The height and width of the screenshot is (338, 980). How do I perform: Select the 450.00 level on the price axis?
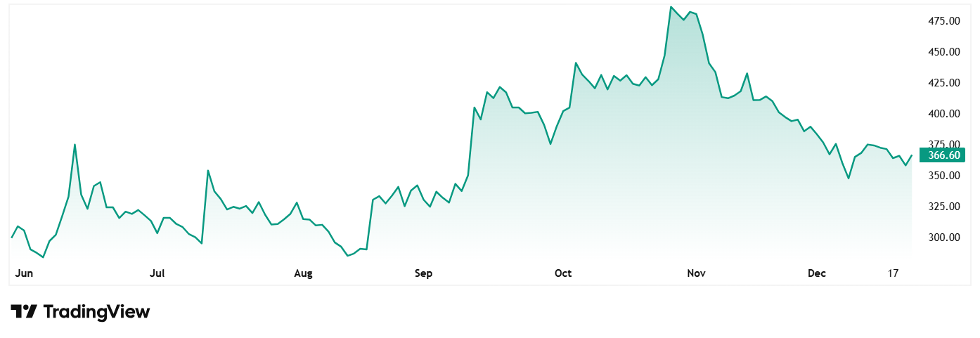tap(944, 52)
